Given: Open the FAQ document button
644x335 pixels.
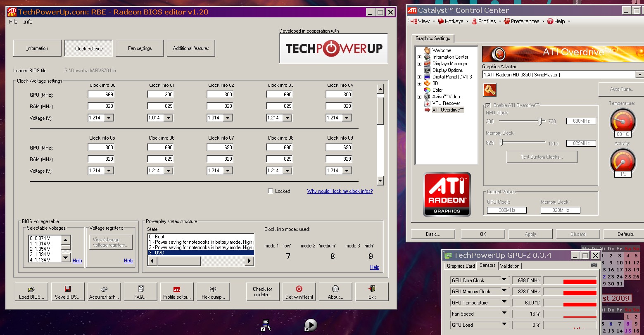Looking at the screenshot, I should pyautogui.click(x=140, y=292).
